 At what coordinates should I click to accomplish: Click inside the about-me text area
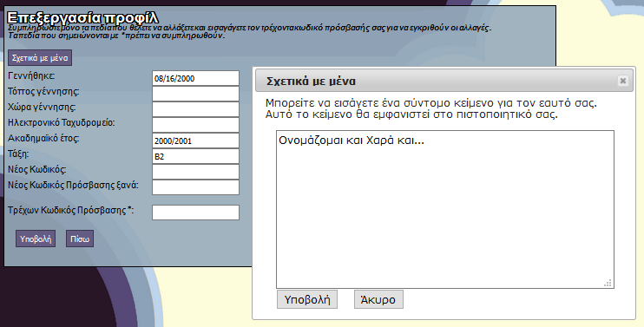coord(445,210)
